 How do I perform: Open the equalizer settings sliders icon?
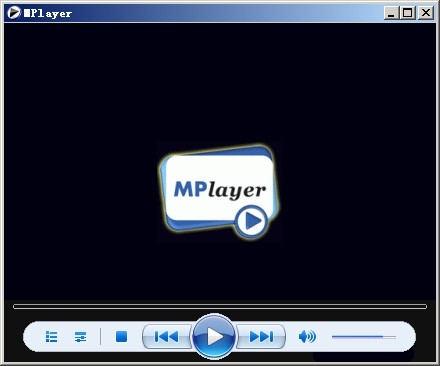(80, 337)
